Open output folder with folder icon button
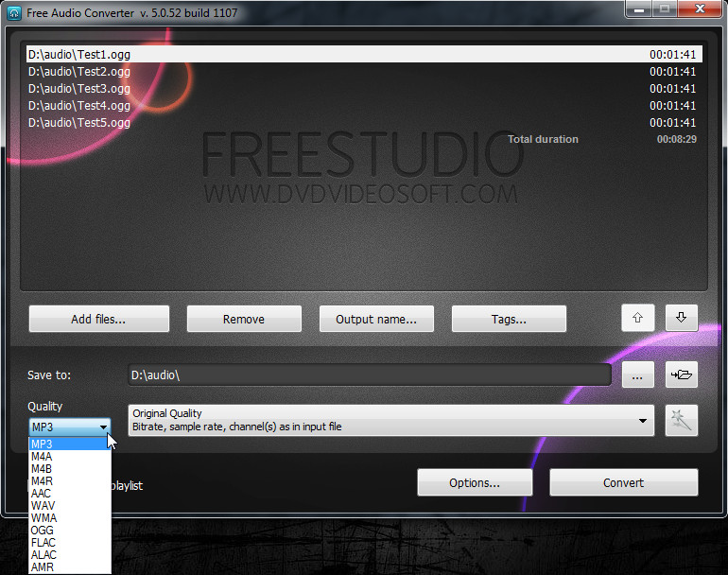 pos(681,375)
